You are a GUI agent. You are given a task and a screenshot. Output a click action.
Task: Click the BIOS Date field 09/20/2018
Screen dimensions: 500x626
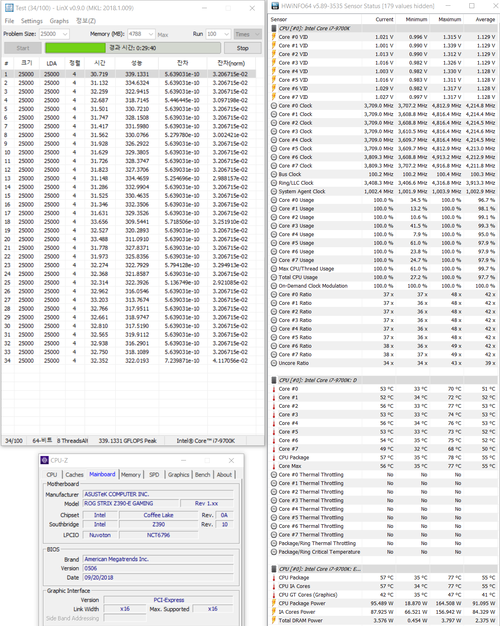tap(158, 577)
